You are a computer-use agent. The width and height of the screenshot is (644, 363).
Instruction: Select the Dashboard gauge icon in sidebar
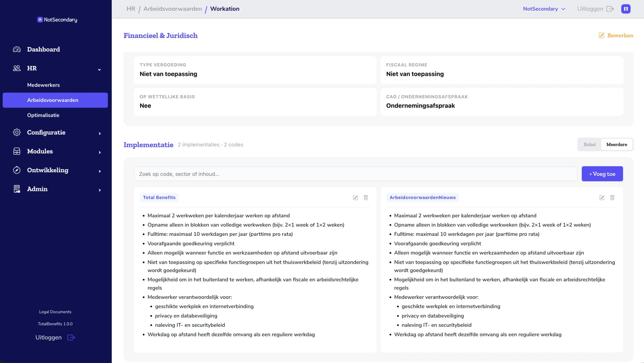16,49
